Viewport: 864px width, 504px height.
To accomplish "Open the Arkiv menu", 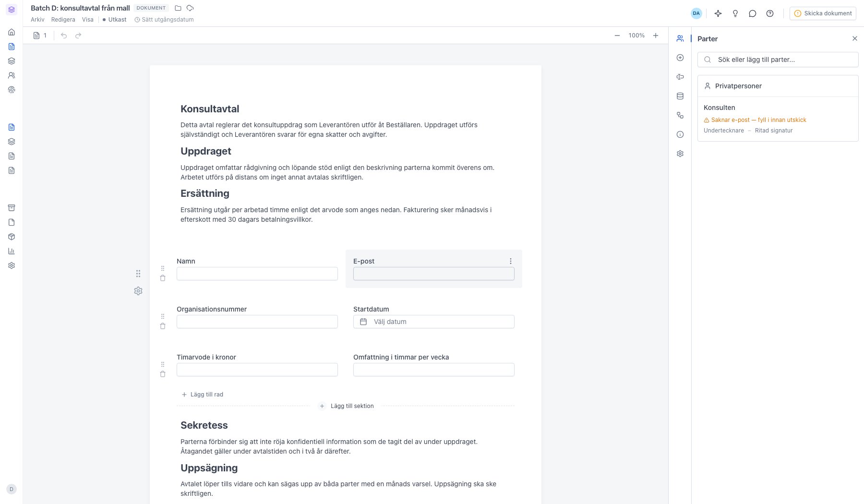I will 37,20.
